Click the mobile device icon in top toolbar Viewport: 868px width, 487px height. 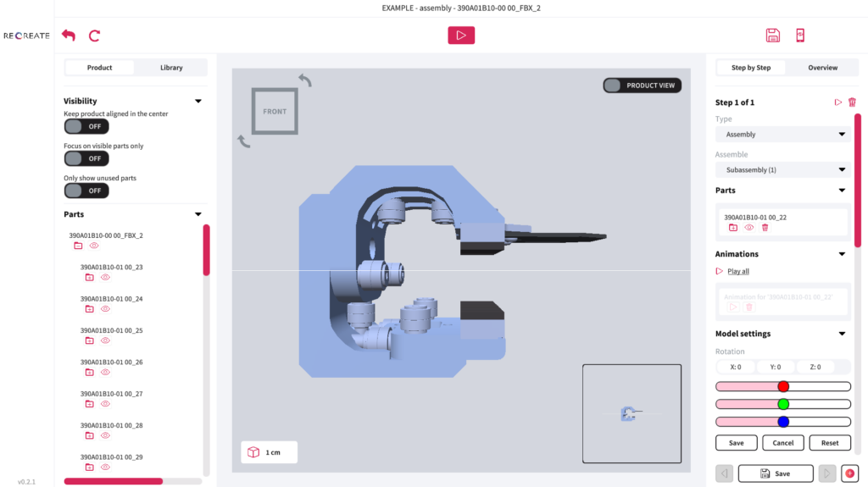click(800, 36)
